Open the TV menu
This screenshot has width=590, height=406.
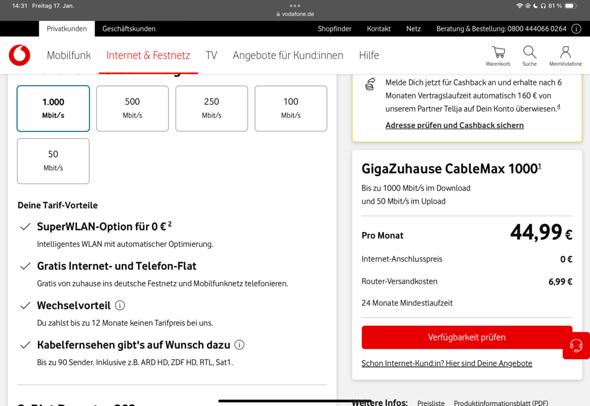(211, 55)
